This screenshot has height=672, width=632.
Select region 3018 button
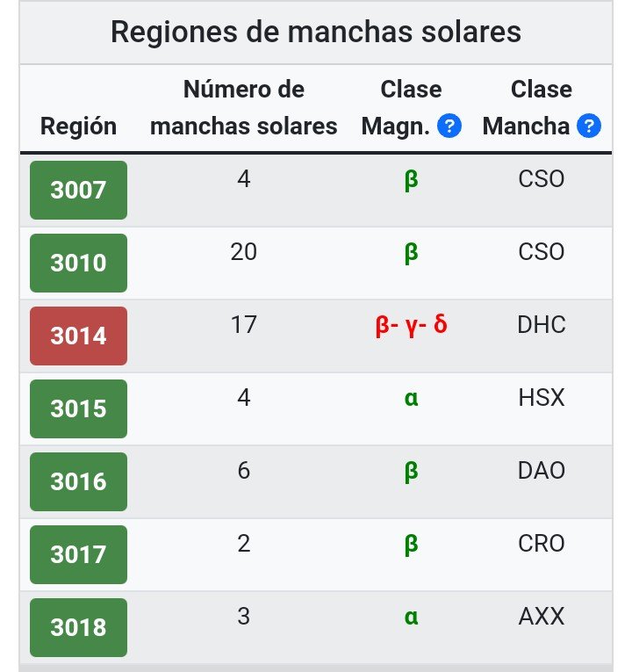coord(78,627)
